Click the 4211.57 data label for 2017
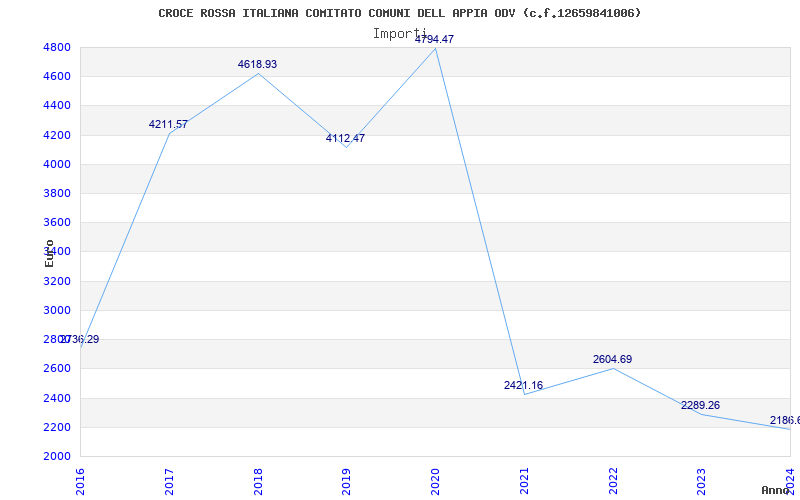 pyautogui.click(x=168, y=124)
